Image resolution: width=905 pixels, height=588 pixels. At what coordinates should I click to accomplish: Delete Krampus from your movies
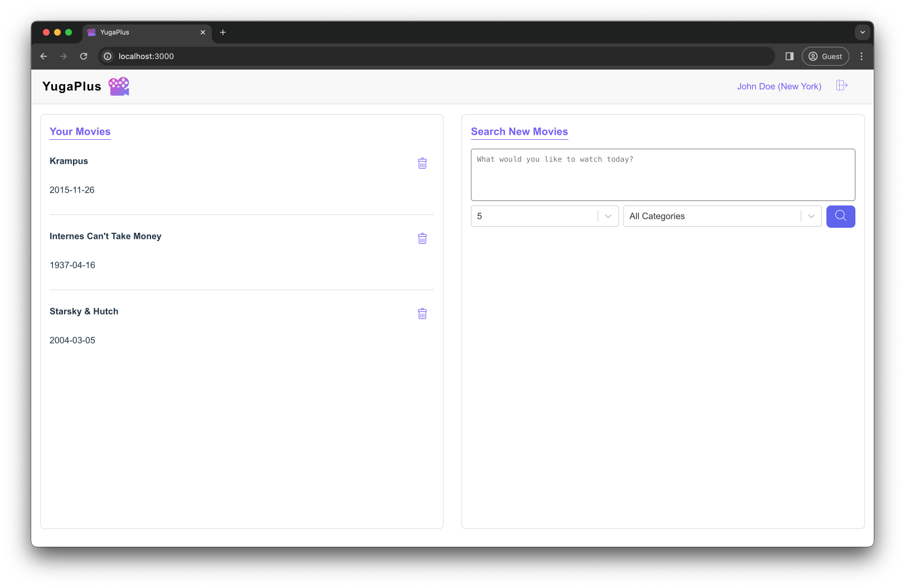pos(422,163)
